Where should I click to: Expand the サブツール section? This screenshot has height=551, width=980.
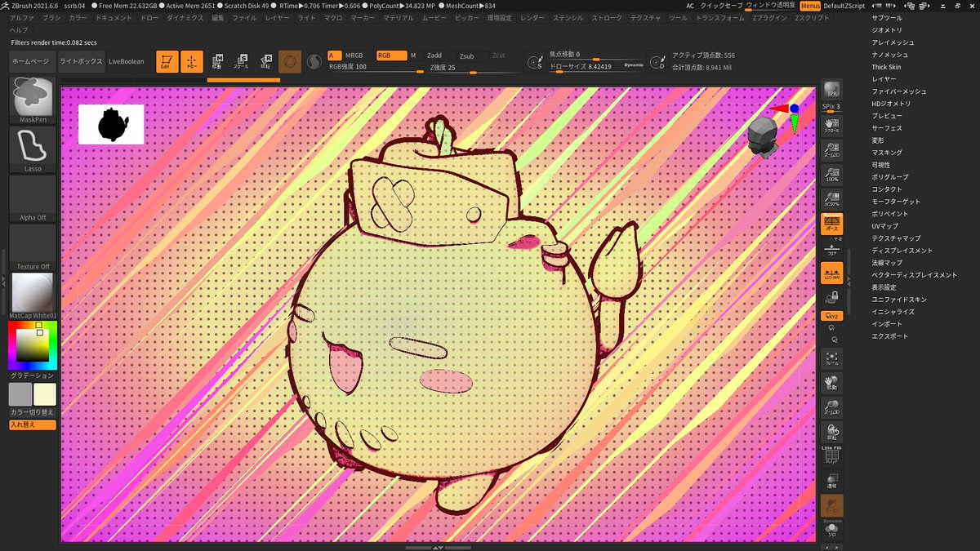[886, 18]
